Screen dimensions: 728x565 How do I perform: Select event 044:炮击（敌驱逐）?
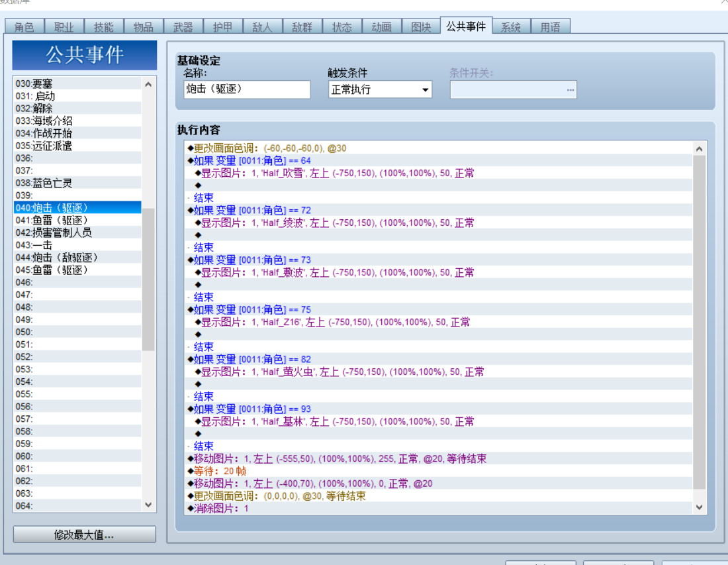pyautogui.click(x=77, y=258)
